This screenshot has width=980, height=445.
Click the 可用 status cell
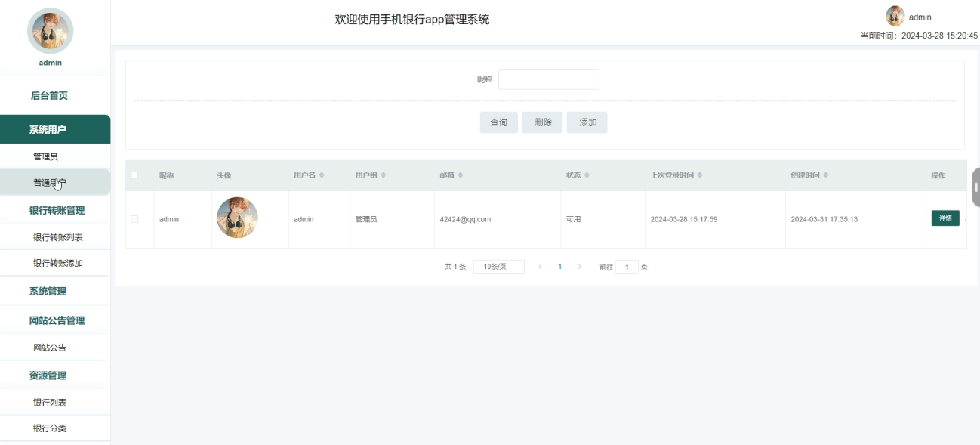click(574, 219)
